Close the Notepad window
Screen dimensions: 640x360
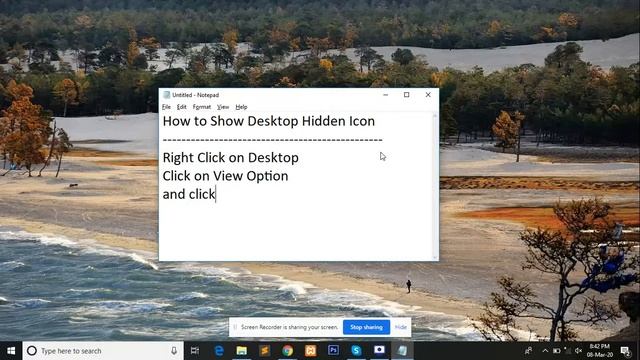point(428,95)
